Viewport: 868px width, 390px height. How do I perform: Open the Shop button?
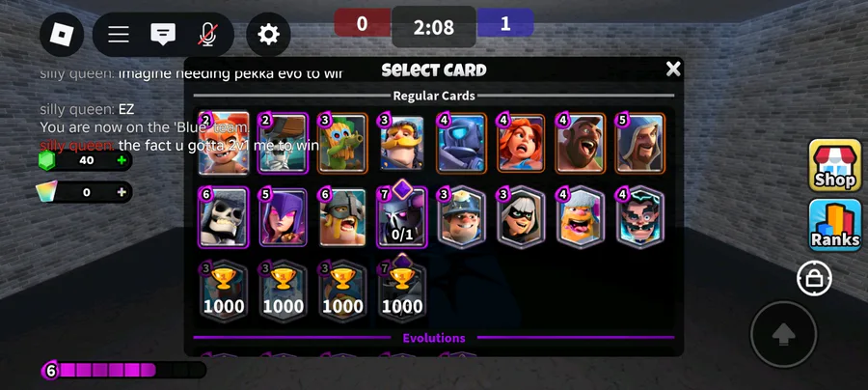click(835, 165)
